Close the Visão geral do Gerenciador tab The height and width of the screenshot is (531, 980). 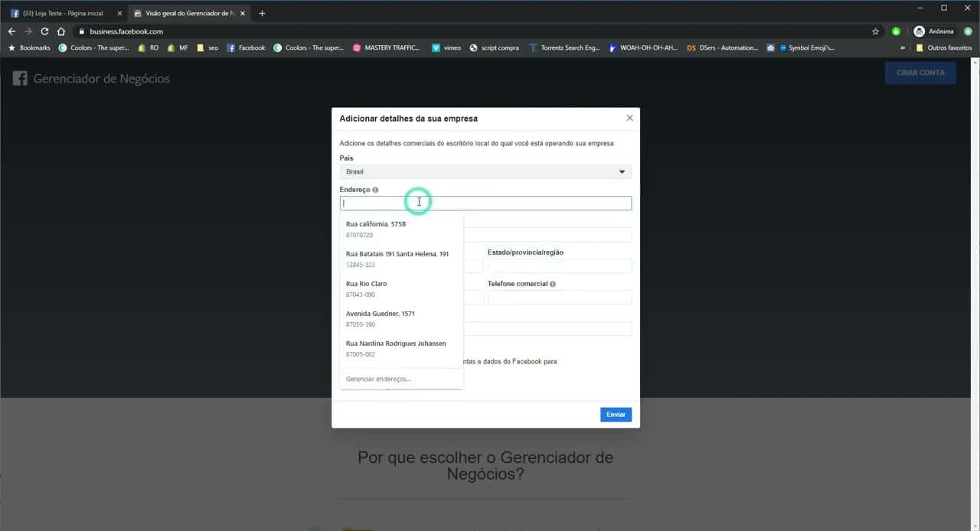(x=243, y=13)
